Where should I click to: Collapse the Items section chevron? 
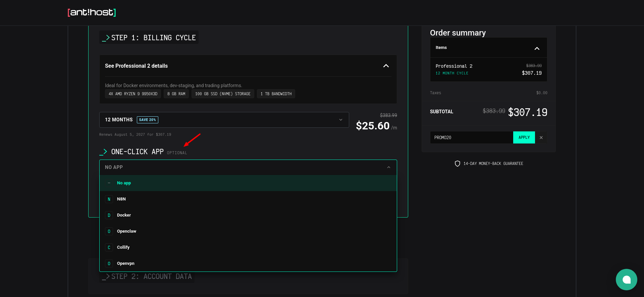(x=537, y=48)
